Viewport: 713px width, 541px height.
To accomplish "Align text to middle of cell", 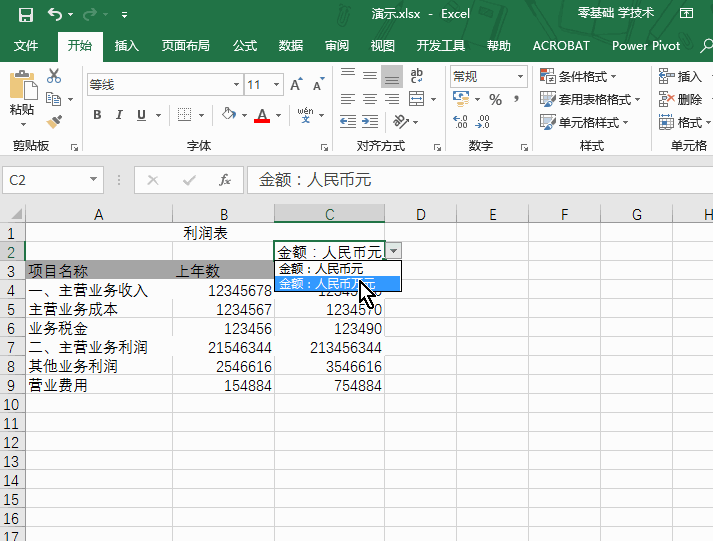I will tap(370, 75).
